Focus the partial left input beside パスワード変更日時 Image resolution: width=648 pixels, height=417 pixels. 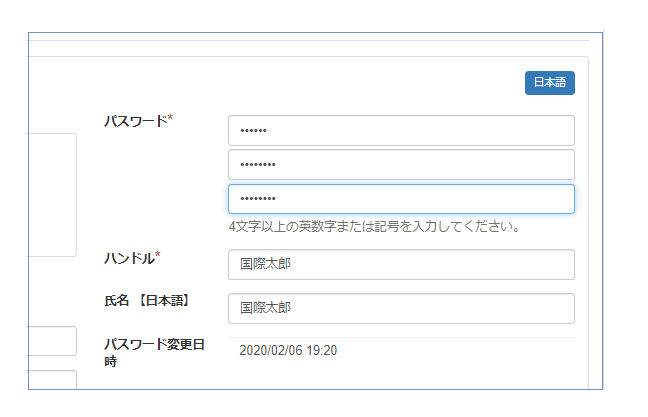[52, 341]
